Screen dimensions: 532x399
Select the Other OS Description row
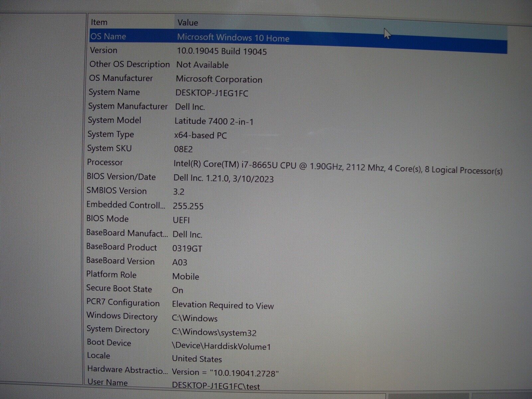pos(130,64)
